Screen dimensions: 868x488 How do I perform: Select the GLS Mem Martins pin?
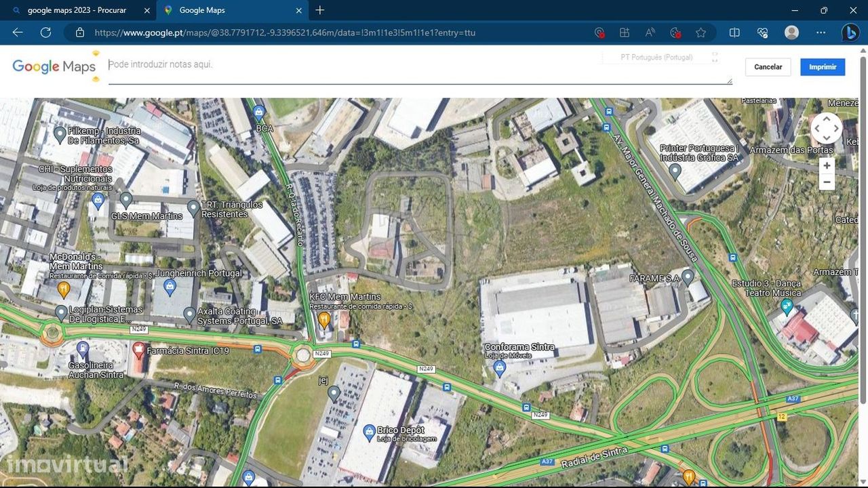(125, 200)
